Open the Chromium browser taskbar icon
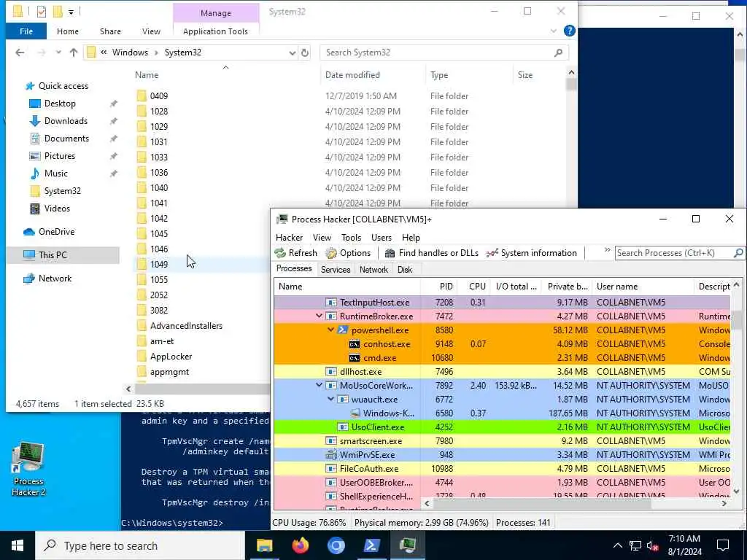This screenshot has width=747, height=560. click(336, 545)
